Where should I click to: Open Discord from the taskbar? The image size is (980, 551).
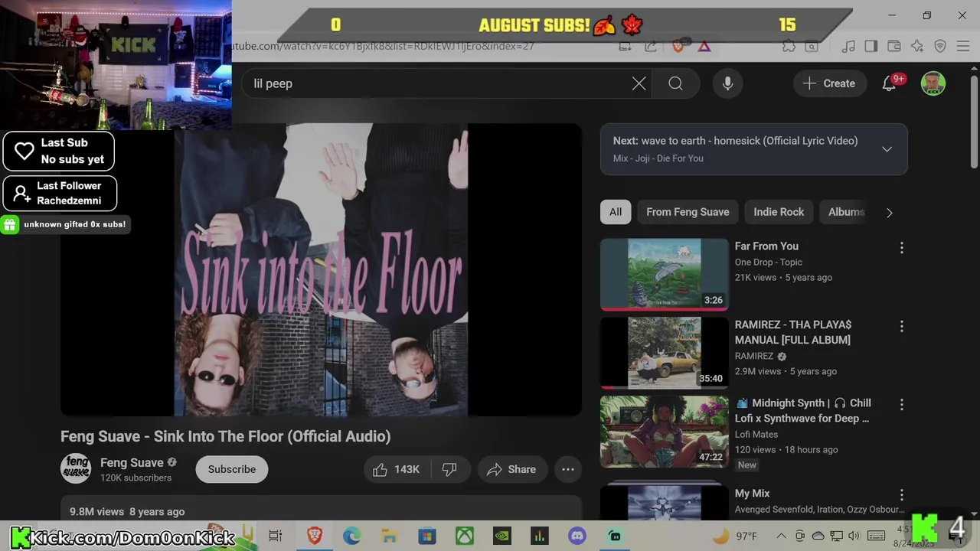click(x=577, y=536)
